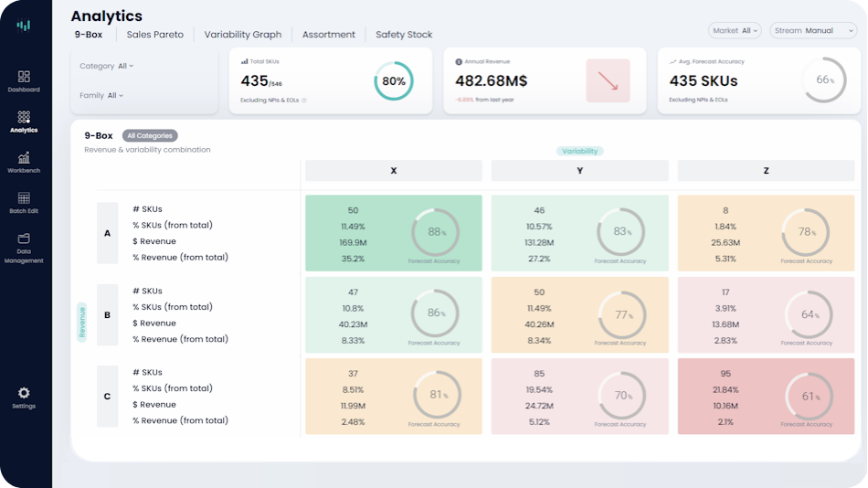Click the app logo in sidebar

click(24, 25)
